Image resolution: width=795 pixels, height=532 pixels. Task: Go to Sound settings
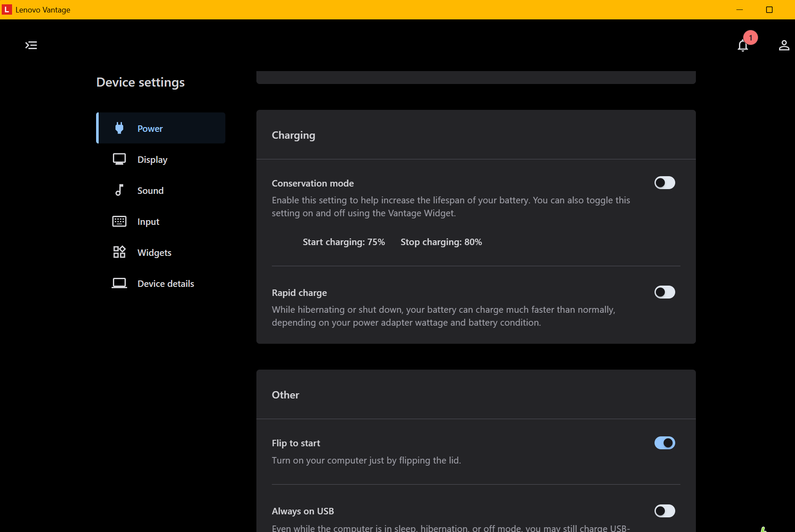pyautogui.click(x=161, y=190)
